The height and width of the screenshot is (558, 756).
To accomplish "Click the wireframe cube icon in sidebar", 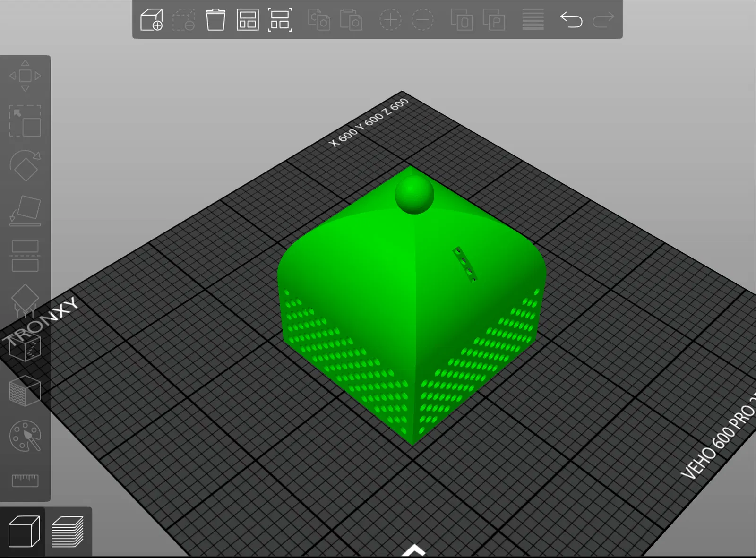I will pyautogui.click(x=25, y=347).
